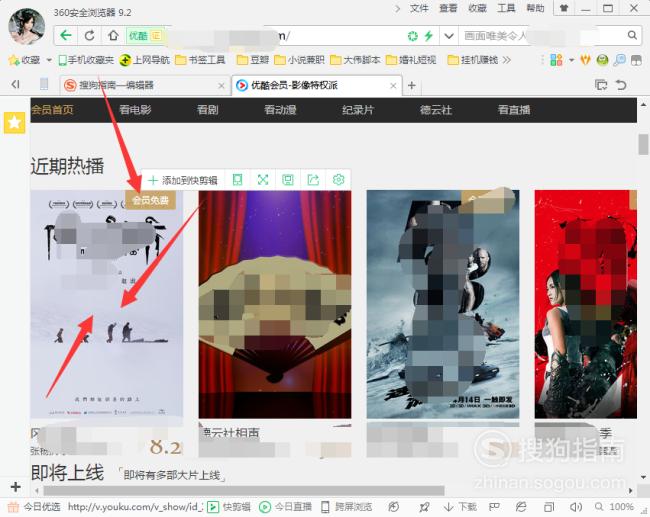The image size is (650, 517).
Task: Open the settings gear icon in the video toolbar
Action: click(x=339, y=180)
